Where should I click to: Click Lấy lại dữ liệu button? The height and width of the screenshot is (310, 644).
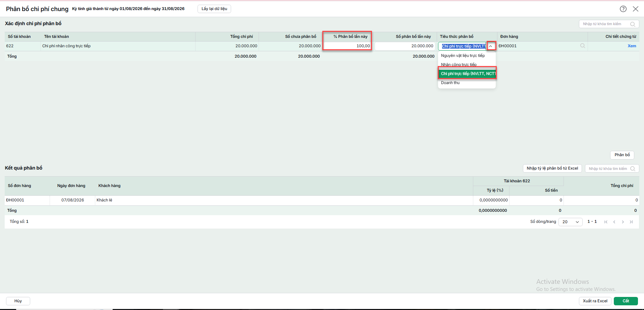pyautogui.click(x=214, y=9)
